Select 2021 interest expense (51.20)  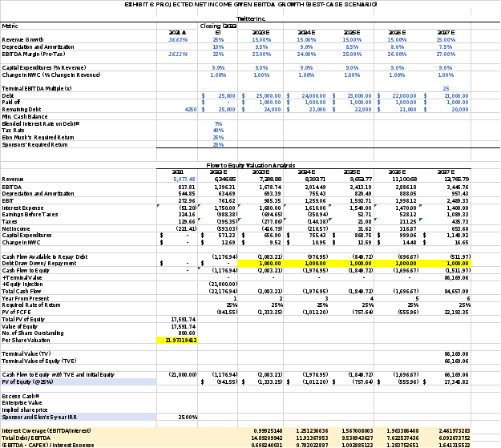(x=188, y=208)
